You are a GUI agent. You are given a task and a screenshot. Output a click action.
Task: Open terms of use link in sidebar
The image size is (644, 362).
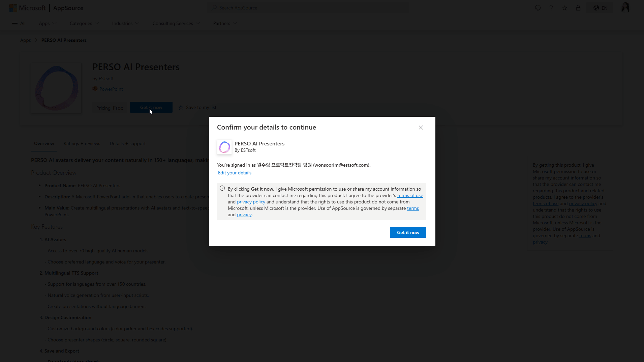[546, 203]
